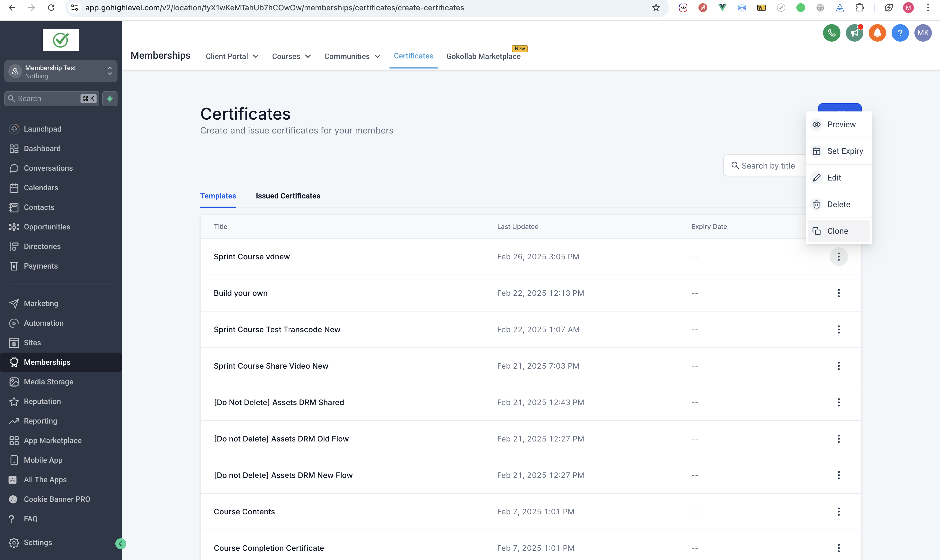Open the Communities dropdown
This screenshot has height=560, width=940.
(x=352, y=56)
